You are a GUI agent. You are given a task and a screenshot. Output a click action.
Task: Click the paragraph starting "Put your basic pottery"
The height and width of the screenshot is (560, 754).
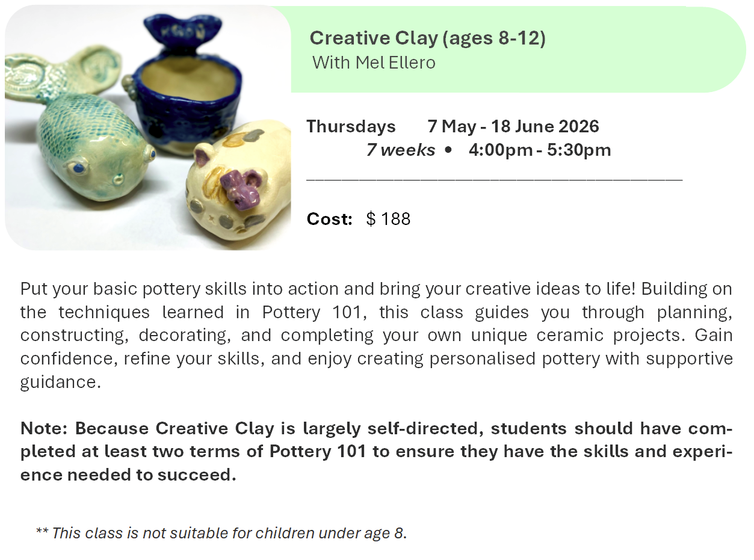[376, 336]
